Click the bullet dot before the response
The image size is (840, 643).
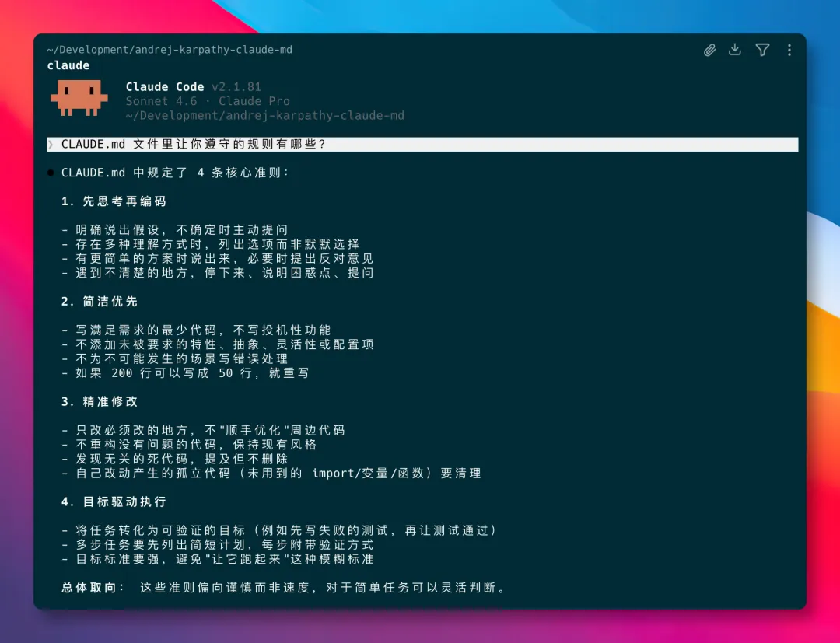(51, 173)
